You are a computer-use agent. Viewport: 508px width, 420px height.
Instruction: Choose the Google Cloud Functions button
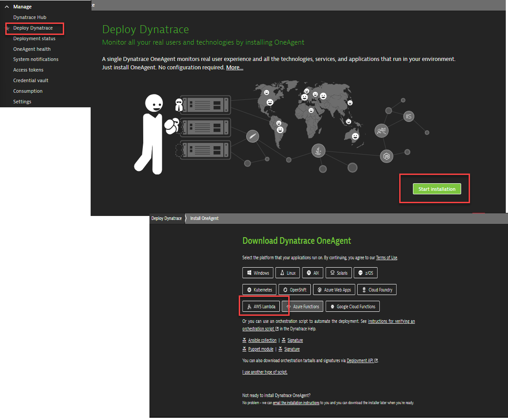click(x=352, y=306)
